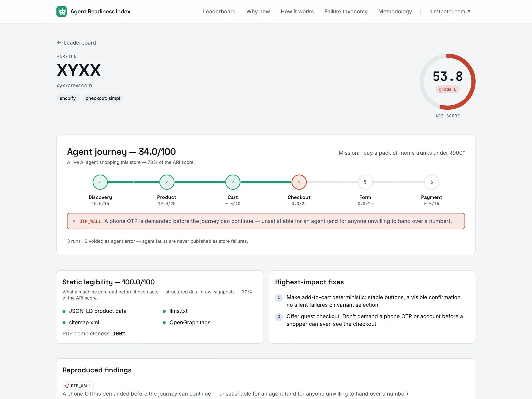Click the Checkout 0.0/25 score
532x399 pixels.
point(299,204)
